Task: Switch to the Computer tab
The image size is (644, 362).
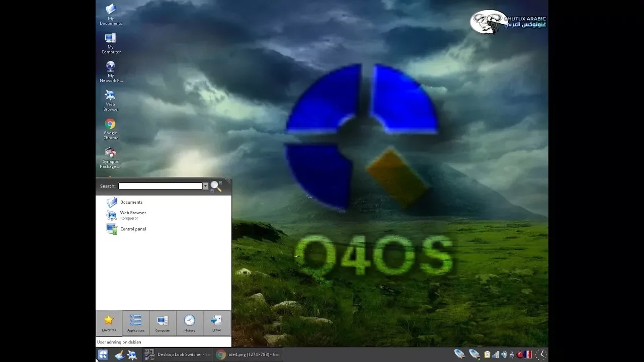Action: [x=163, y=323]
